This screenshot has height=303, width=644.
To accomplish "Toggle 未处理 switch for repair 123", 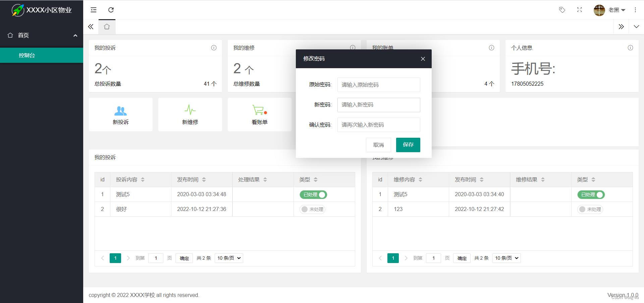I will tap(590, 209).
